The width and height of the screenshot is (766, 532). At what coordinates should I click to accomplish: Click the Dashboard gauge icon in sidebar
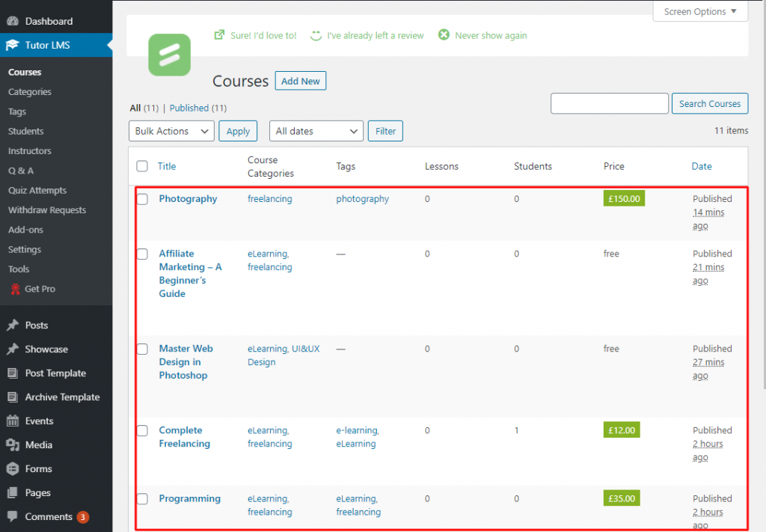pyautogui.click(x=13, y=21)
